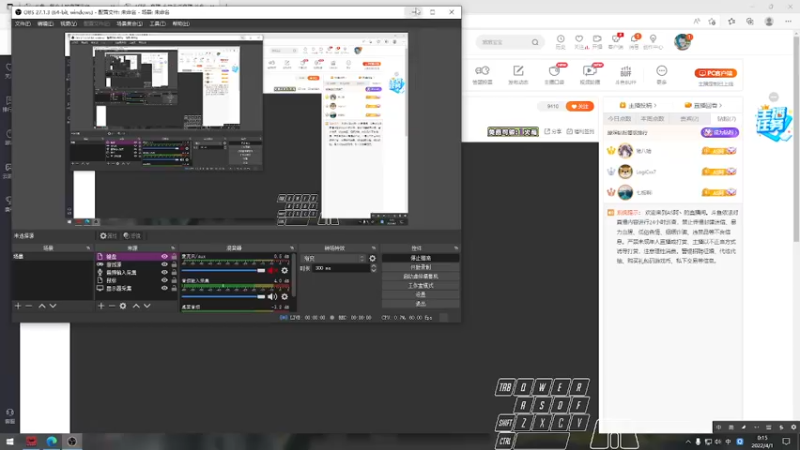Screen dimensions: 800x450
Task: Click the search magnifier in Douyu search box
Action: click(x=535, y=42)
